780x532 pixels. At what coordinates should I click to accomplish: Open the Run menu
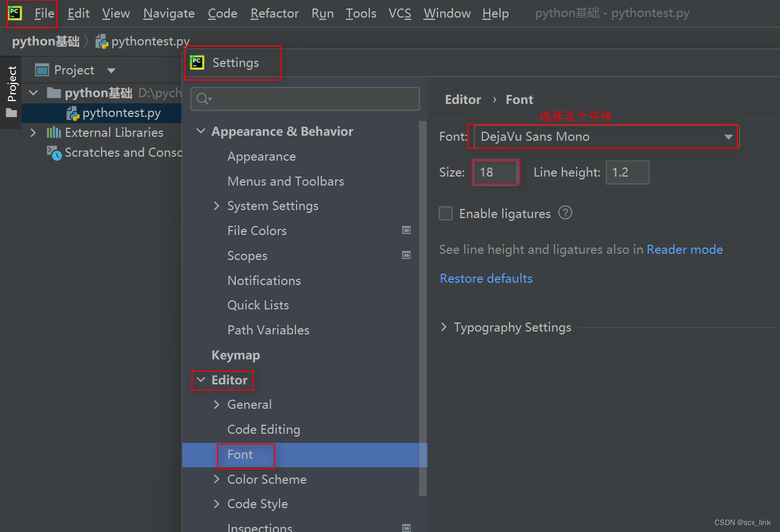(322, 13)
